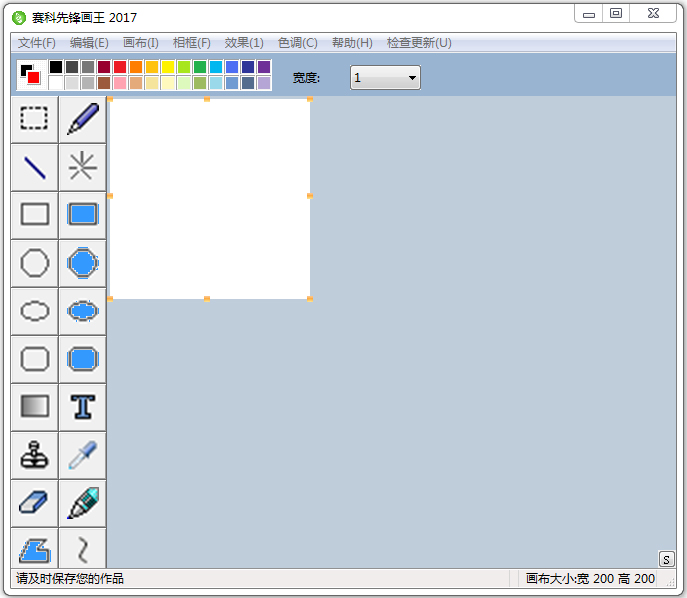Pick the filled blue circle tool

(x=82, y=264)
